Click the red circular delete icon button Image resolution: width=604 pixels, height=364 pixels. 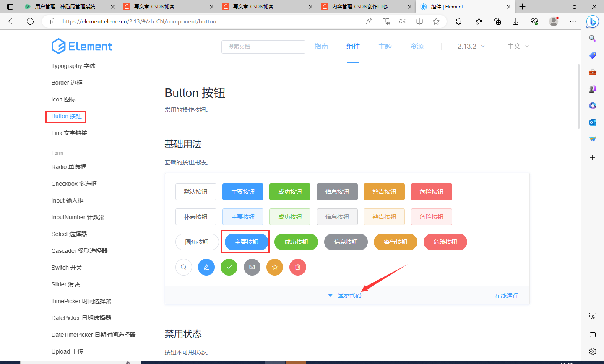pos(298,267)
